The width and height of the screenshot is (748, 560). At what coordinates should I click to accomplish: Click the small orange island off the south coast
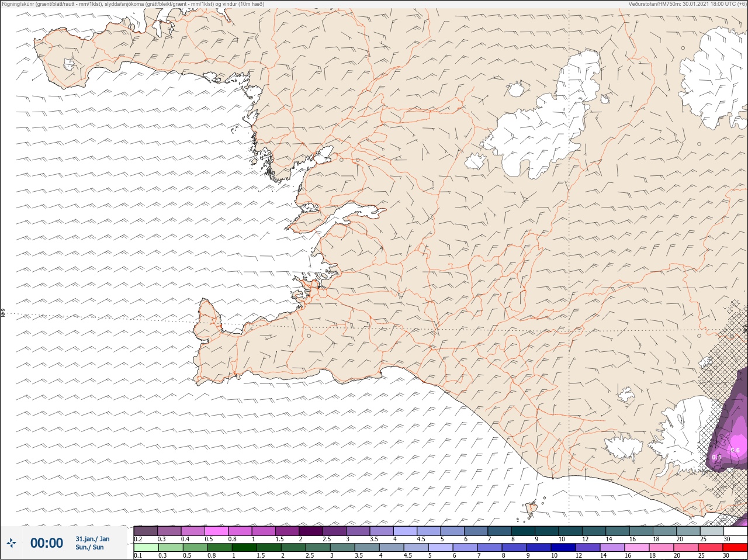tap(531, 508)
